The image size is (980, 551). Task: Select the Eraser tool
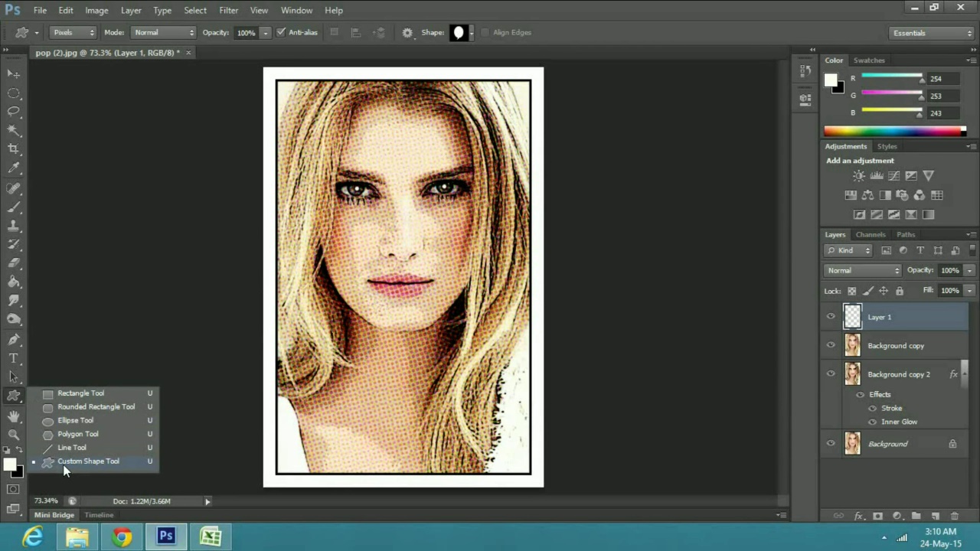tap(14, 263)
